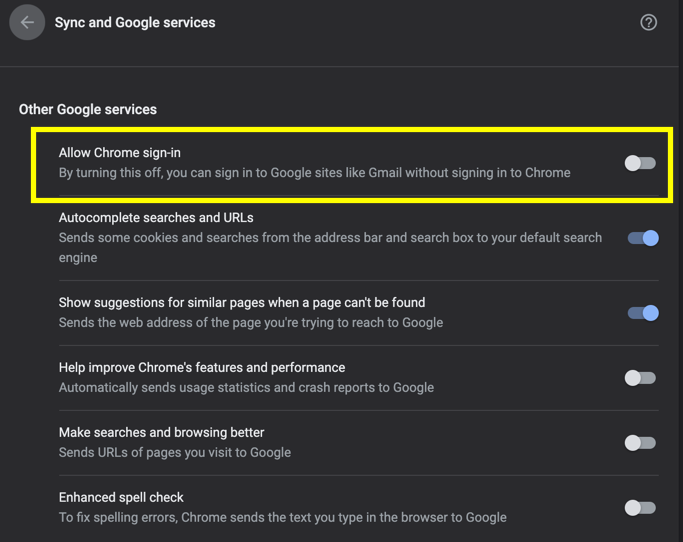Image resolution: width=683 pixels, height=542 pixels.
Task: Click the "Autocomplete searches and URLs" title text
Action: (156, 218)
